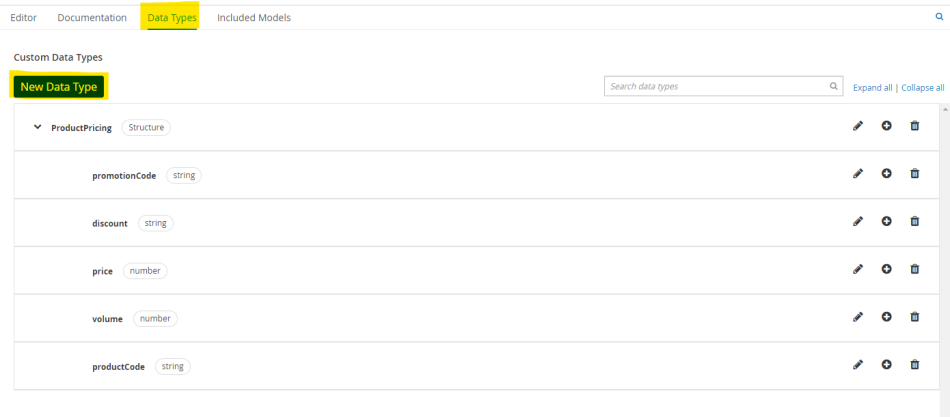Image resolution: width=950 pixels, height=417 pixels.
Task: Click the search magnifier icon at top right
Action: (940, 17)
